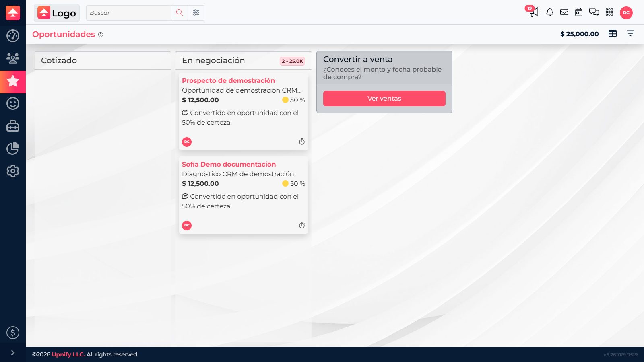Open the chat bubbles icon
The image size is (644, 362).
coord(594,12)
